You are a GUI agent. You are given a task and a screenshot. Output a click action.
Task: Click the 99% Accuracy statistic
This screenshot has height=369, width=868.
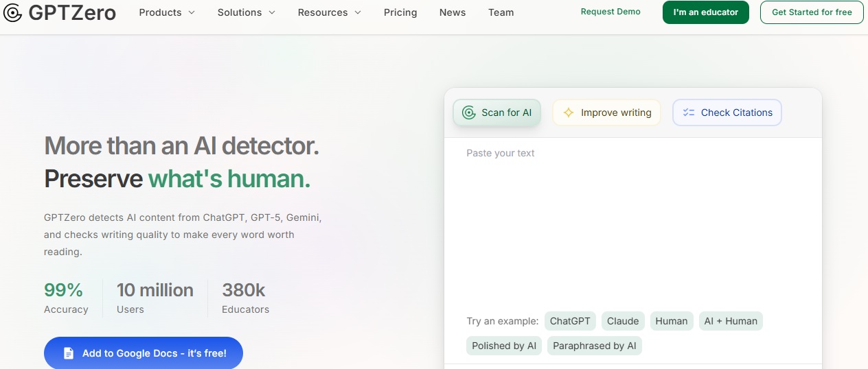66,298
